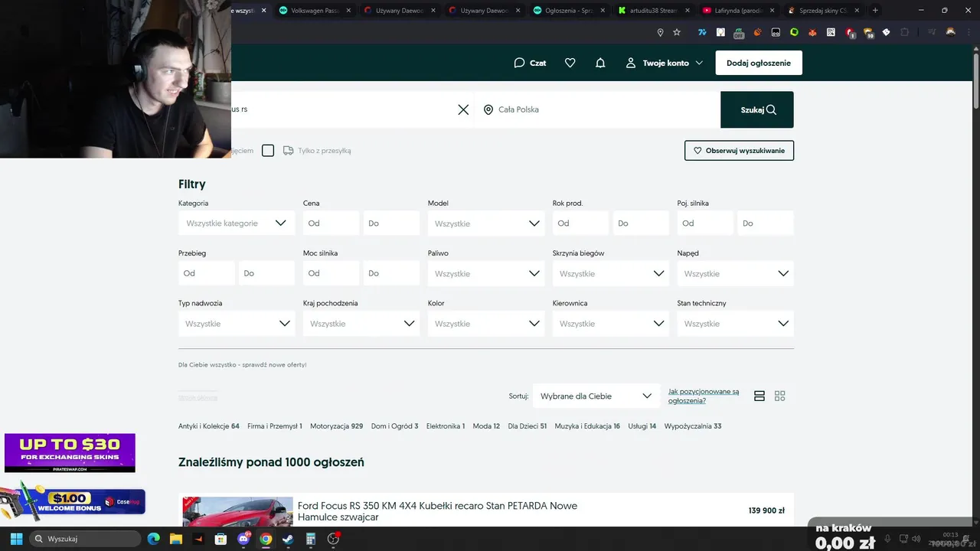Viewport: 980px width, 551px height.
Task: Click the Obserwuj wyszukiwanie button
Action: pos(739,151)
